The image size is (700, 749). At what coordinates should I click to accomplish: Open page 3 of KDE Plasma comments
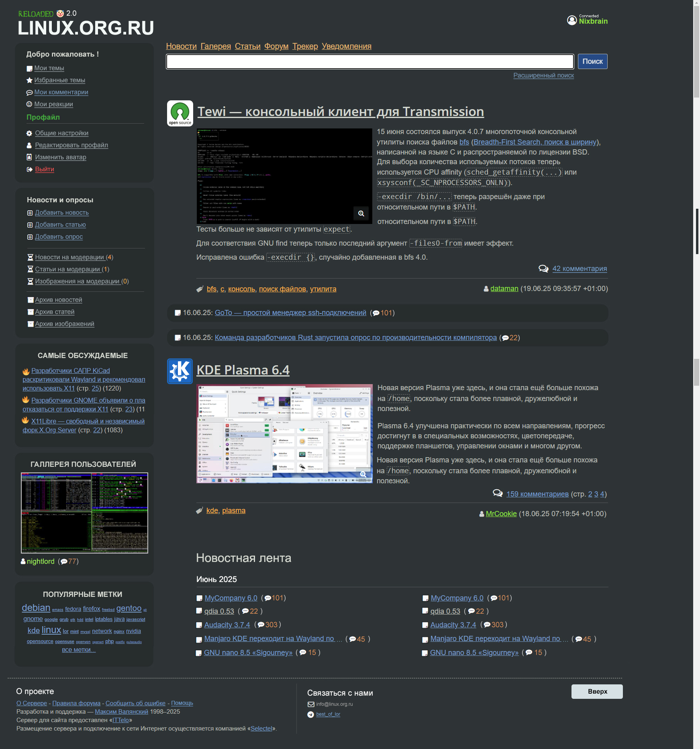click(596, 494)
